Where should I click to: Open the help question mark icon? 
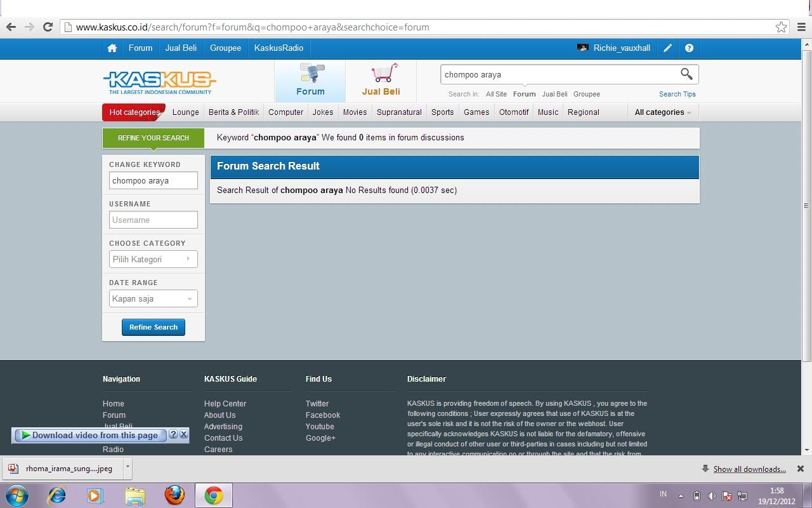tap(689, 48)
